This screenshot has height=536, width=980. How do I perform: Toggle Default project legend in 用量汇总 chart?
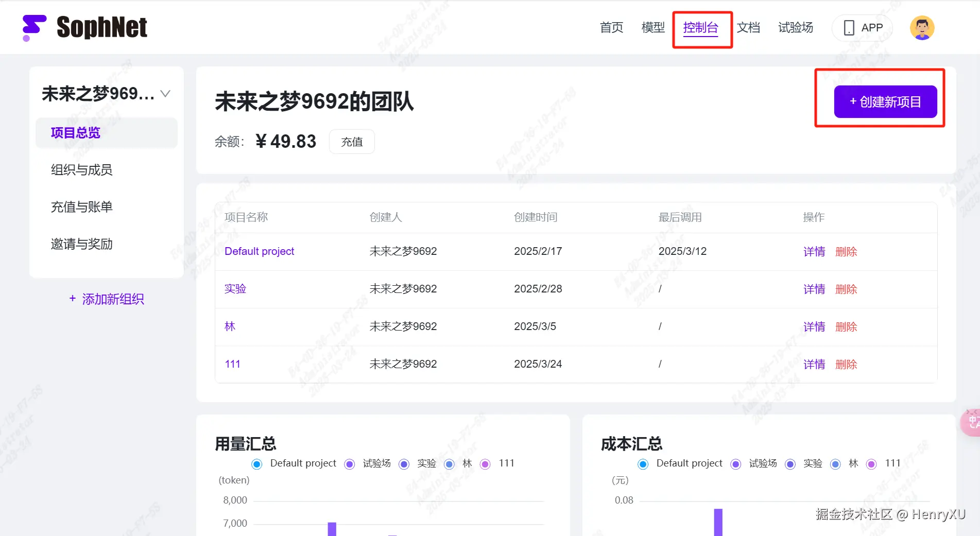point(294,463)
